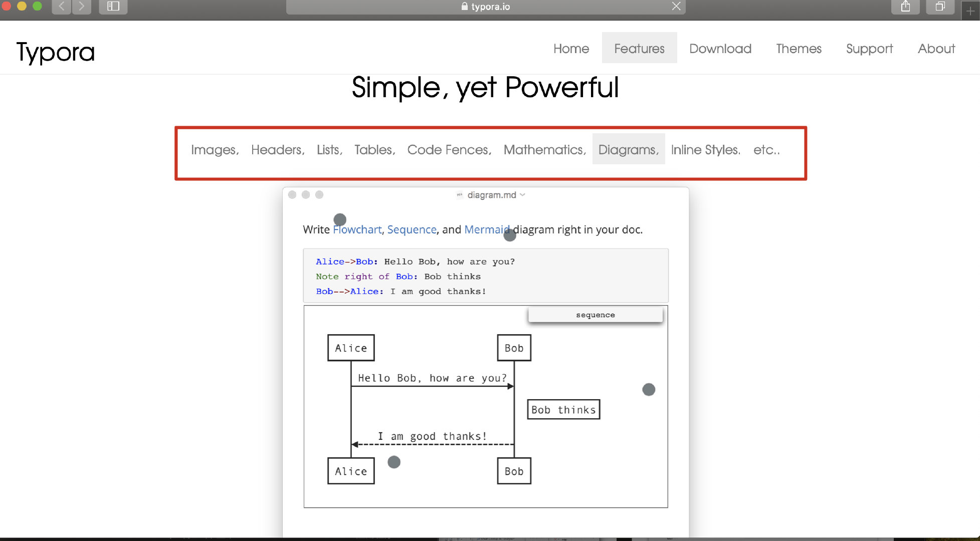This screenshot has height=541, width=980.
Task: Click the sequence language label box
Action: pos(596,315)
